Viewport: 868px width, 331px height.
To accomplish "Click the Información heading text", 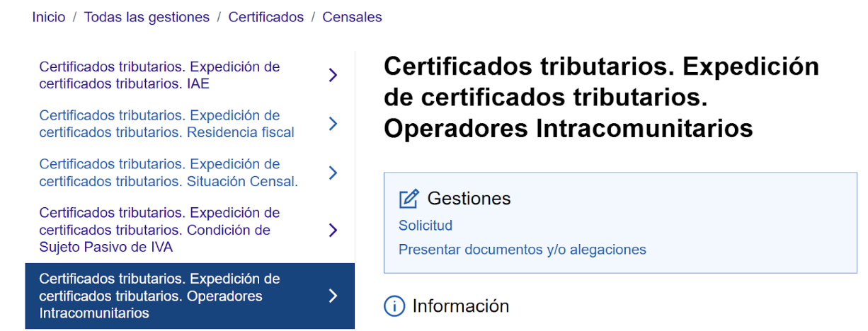I will click(x=461, y=306).
